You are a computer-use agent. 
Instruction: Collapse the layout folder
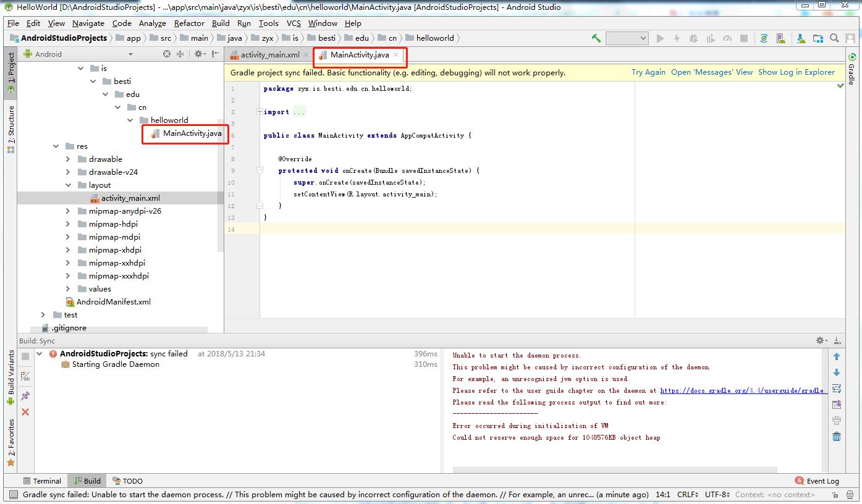pyautogui.click(x=68, y=185)
